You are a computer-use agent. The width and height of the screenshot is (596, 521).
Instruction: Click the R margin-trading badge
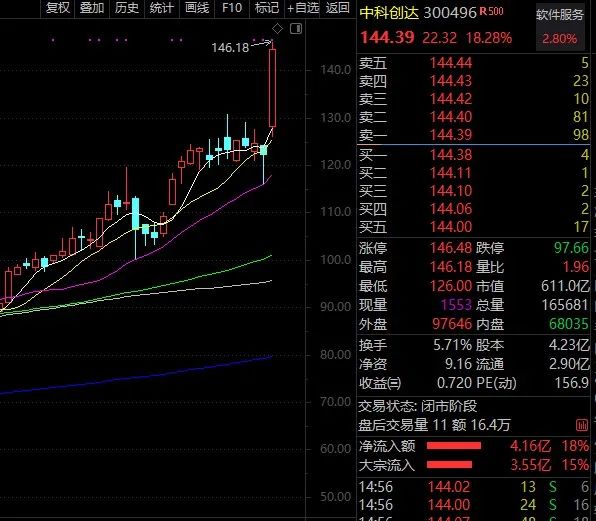[x=483, y=11]
